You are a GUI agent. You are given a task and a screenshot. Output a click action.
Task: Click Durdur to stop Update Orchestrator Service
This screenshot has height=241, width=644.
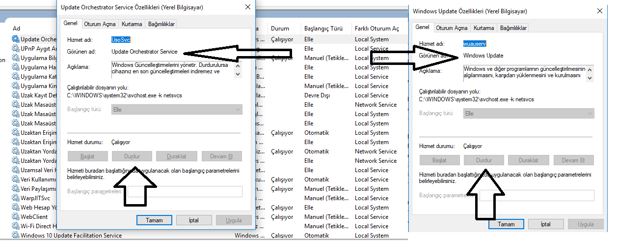tap(132, 156)
